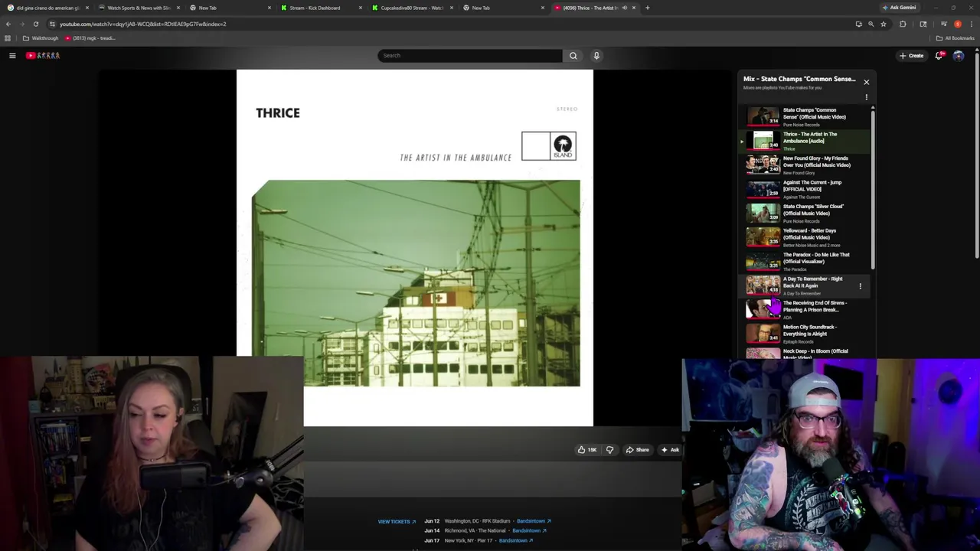The width and height of the screenshot is (980, 551).
Task: Click the Ask button under video
Action: click(670, 450)
